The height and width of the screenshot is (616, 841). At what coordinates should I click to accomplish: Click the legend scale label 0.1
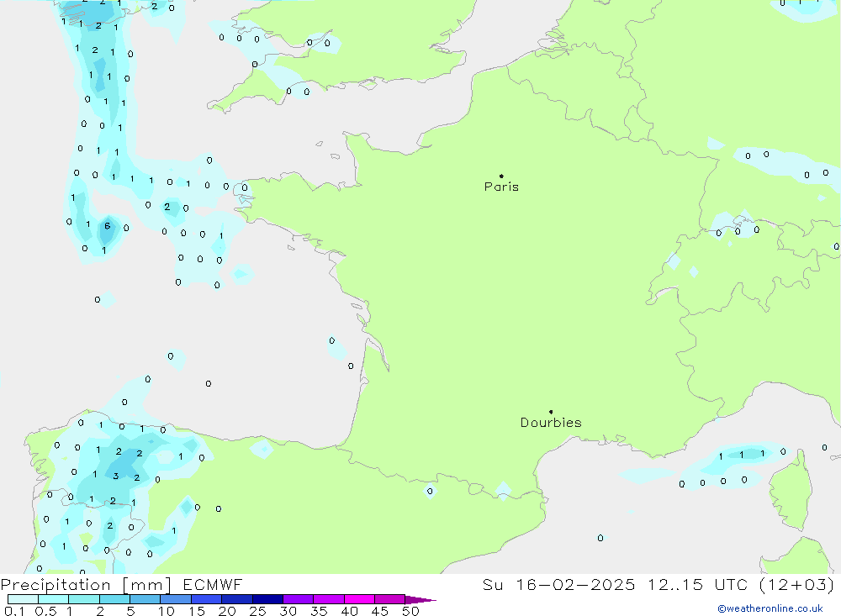pyautogui.click(x=14, y=611)
